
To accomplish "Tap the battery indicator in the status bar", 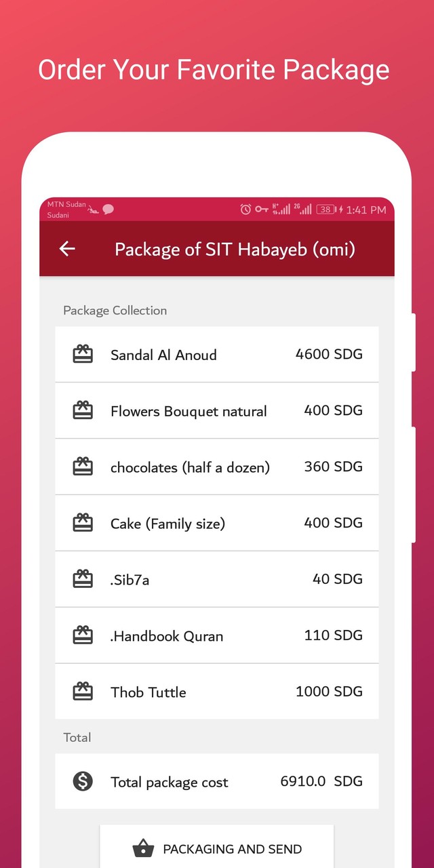I will tap(324, 210).
